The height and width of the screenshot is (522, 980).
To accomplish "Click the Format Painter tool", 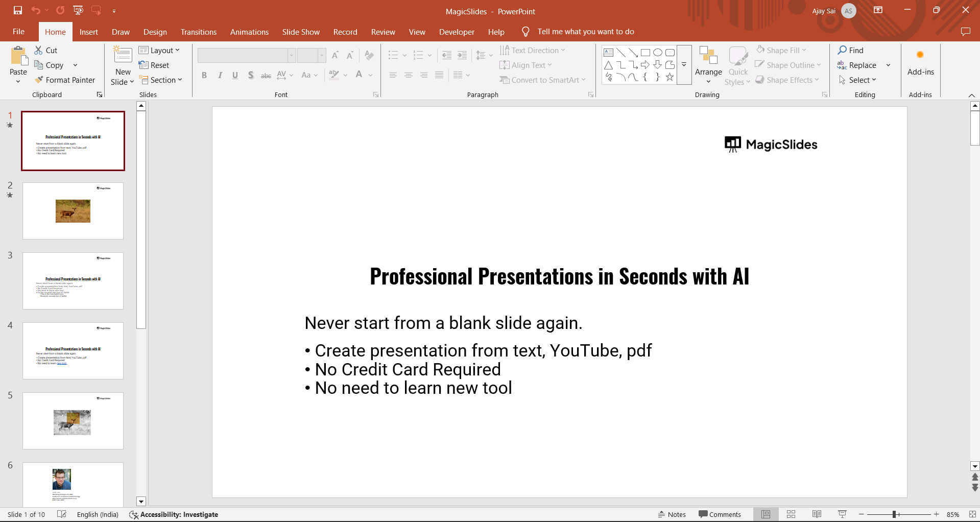I will point(65,80).
